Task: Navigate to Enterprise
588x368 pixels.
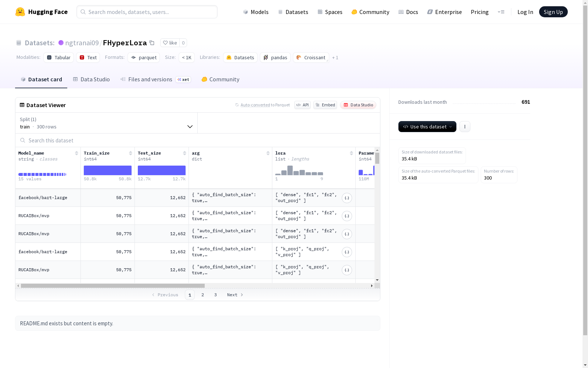Action: click(444, 12)
